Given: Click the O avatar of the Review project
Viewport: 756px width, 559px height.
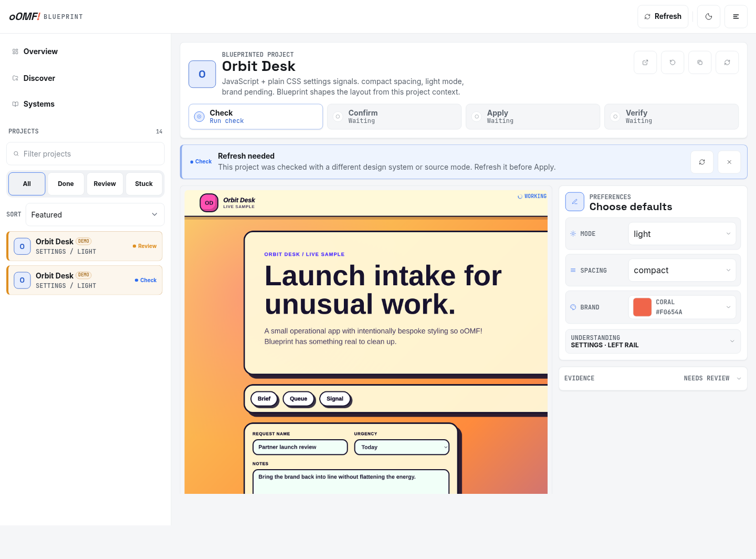Looking at the screenshot, I should pos(22,246).
